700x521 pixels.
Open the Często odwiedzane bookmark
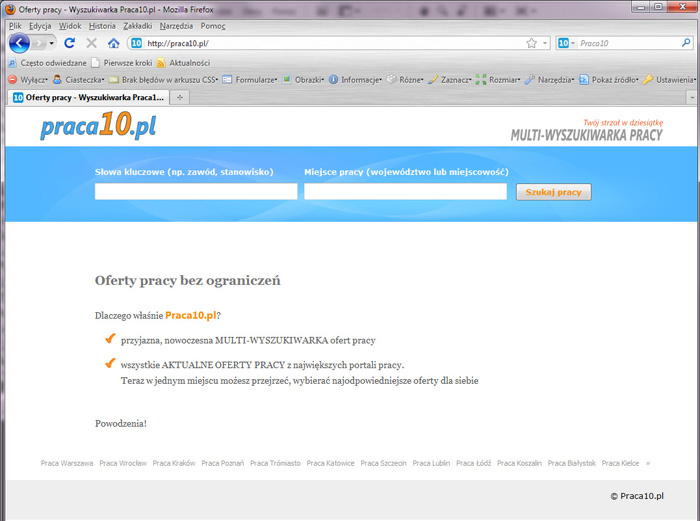pos(47,63)
